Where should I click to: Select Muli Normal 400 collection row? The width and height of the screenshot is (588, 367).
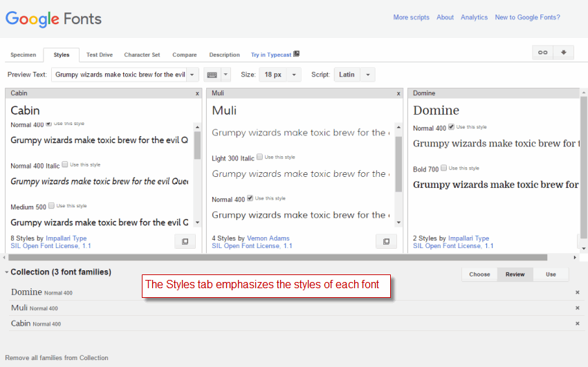coord(295,308)
